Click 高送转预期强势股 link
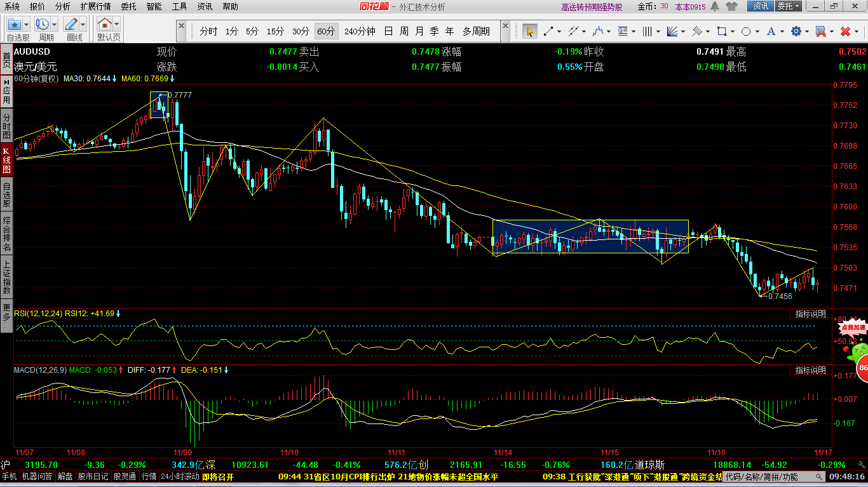Screen dimensions: 868x487 coord(592,7)
